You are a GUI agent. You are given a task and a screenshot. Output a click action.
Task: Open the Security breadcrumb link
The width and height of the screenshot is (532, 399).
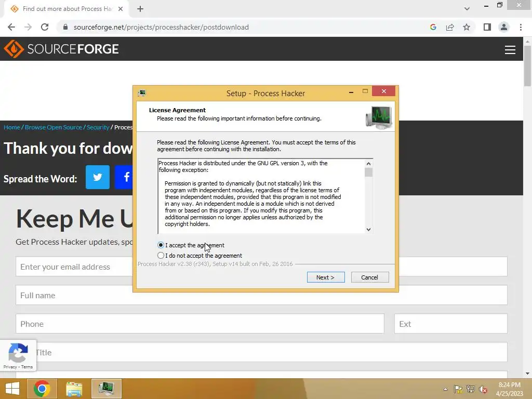[x=98, y=127]
